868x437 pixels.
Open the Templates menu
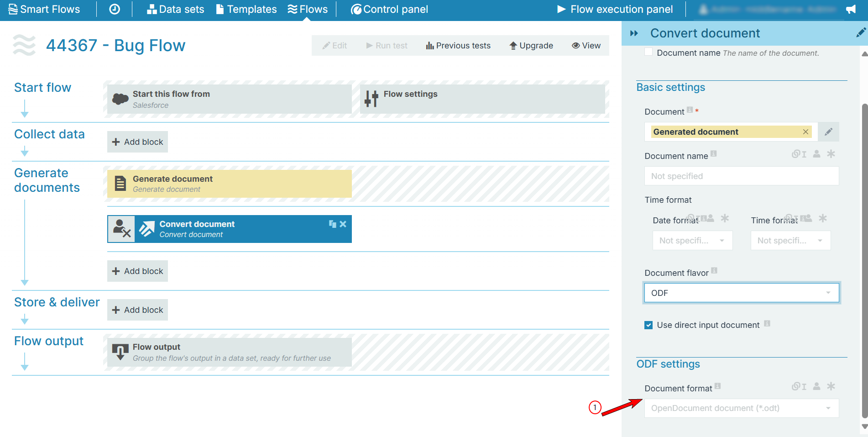click(x=246, y=9)
